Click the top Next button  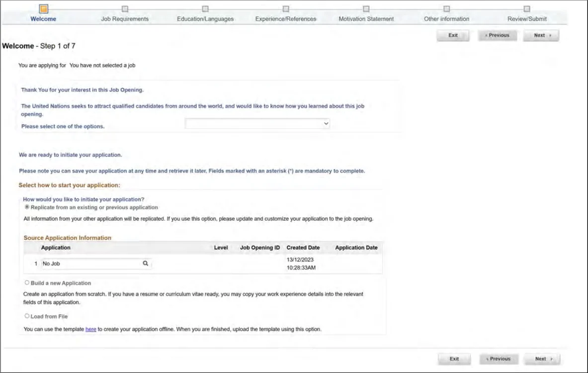point(541,35)
